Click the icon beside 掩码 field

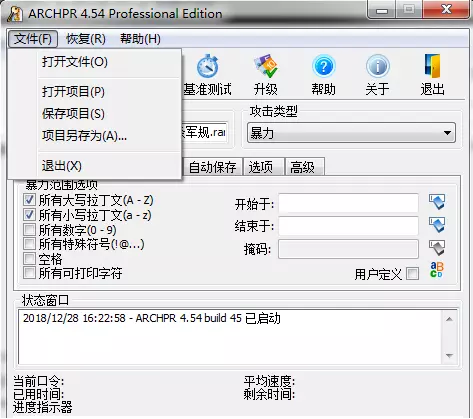(437, 248)
